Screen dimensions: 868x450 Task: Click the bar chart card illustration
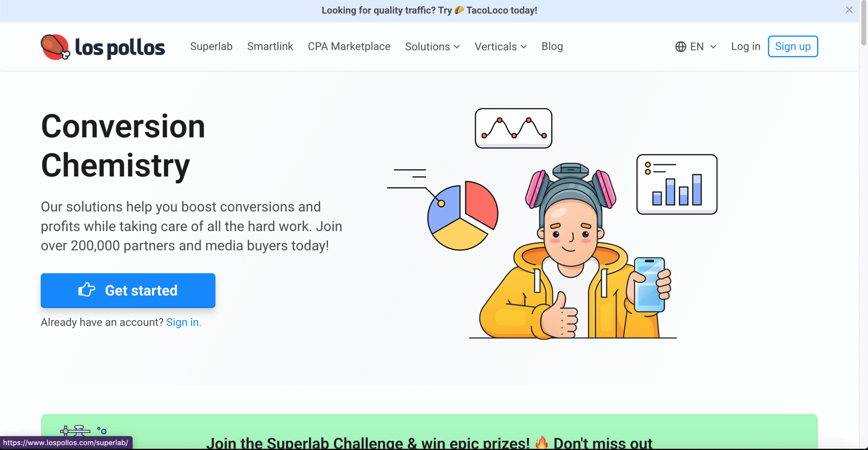pyautogui.click(x=677, y=184)
